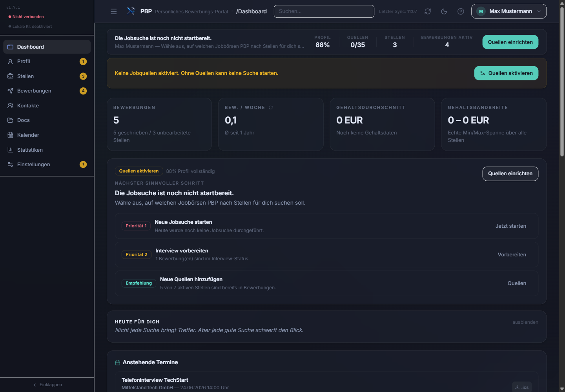Click the Docs folder icon
The height and width of the screenshot is (392, 565).
(x=11, y=120)
